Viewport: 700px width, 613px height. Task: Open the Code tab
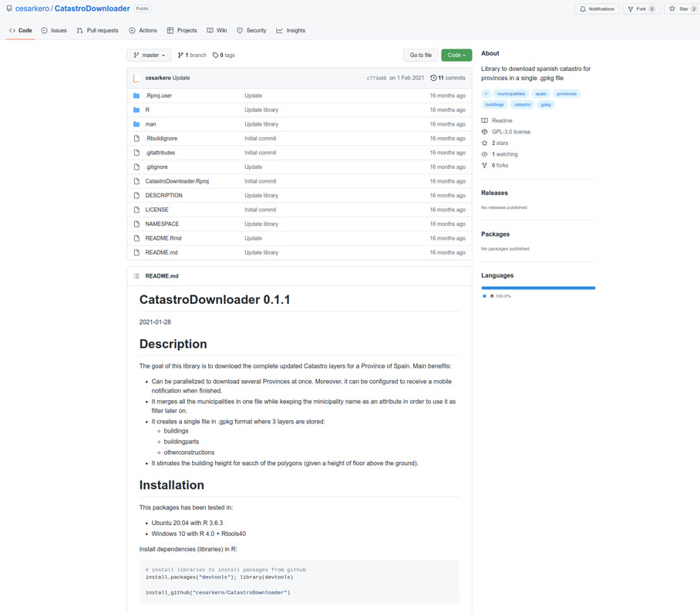coord(21,30)
